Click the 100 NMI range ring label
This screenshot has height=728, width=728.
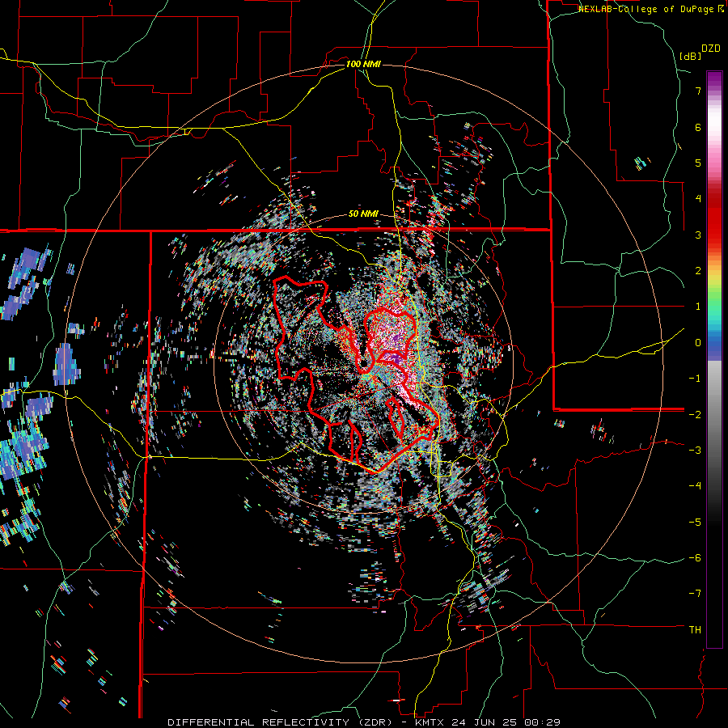tap(363, 64)
